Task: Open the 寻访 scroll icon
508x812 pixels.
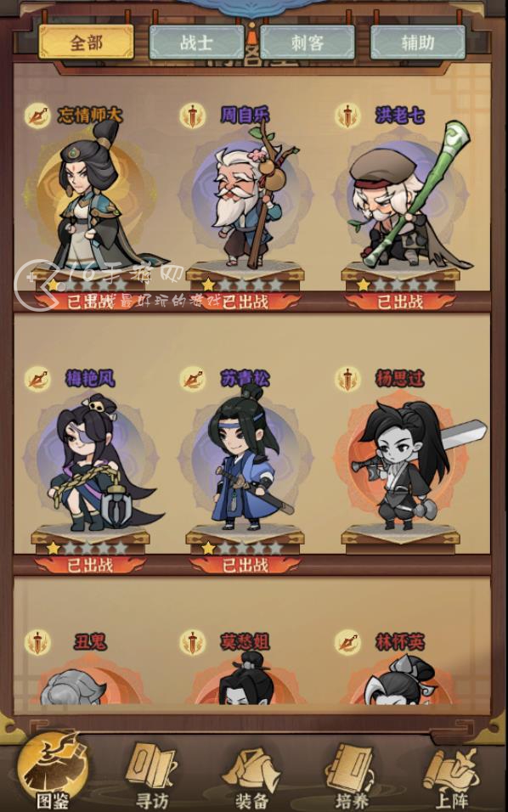Action: tap(152, 775)
